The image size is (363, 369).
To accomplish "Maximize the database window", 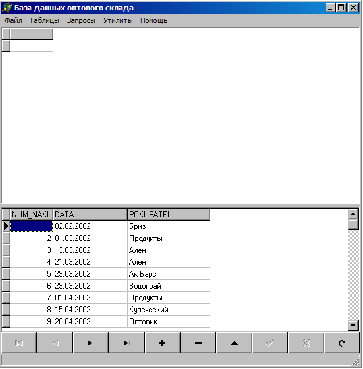I will (341, 8).
